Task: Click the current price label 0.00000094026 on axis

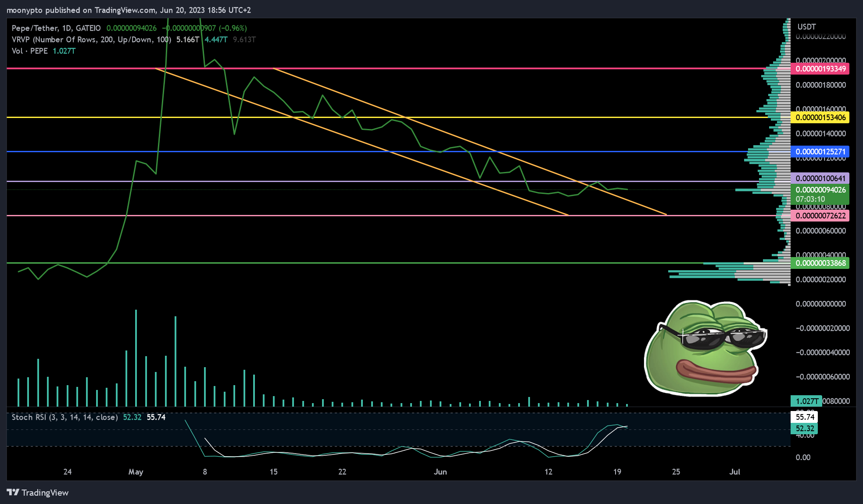Action: coord(820,190)
